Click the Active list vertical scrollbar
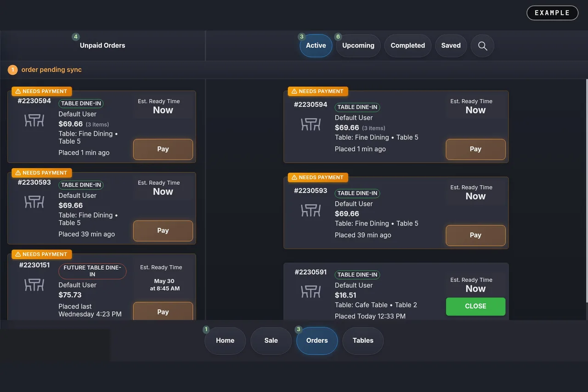 pos(587,190)
